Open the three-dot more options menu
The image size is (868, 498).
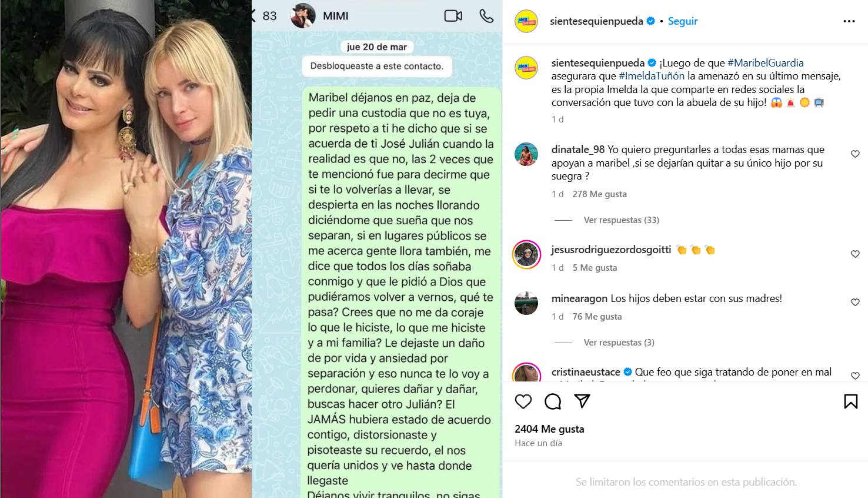849,21
